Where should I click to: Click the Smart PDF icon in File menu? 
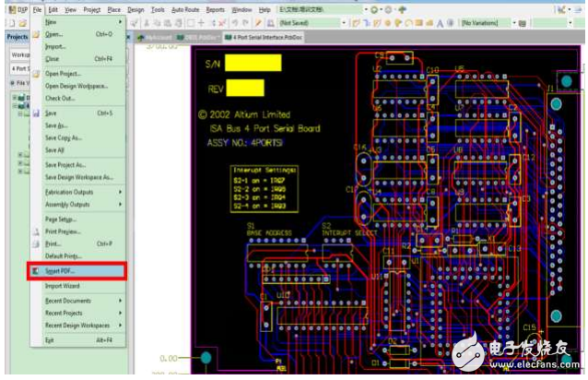(x=36, y=271)
